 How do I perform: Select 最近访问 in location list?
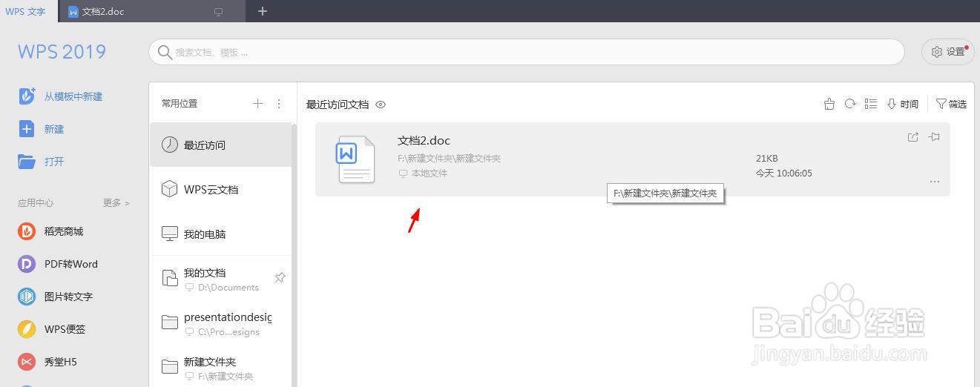point(221,145)
